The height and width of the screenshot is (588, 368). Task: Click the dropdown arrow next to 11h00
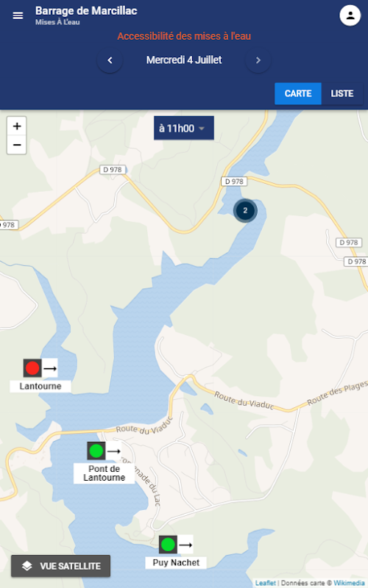pyautogui.click(x=202, y=129)
